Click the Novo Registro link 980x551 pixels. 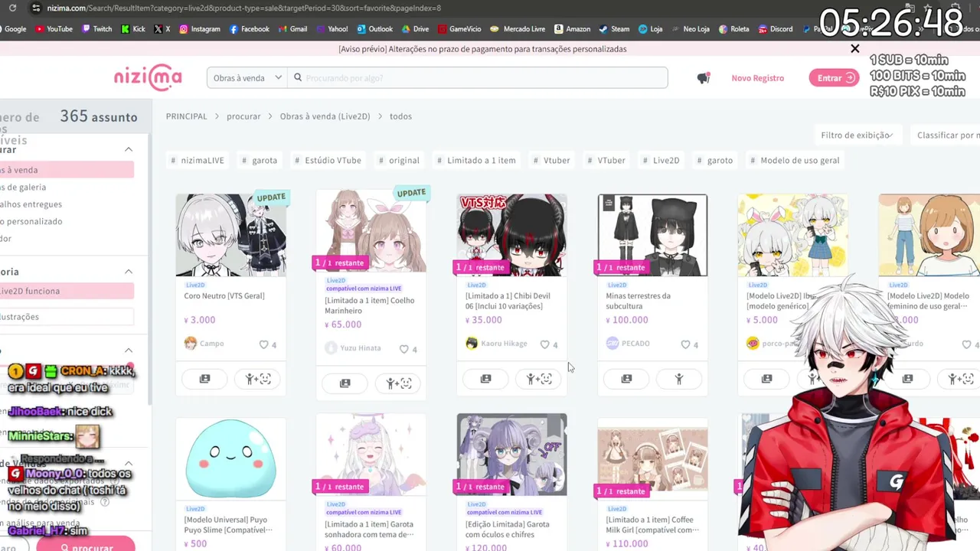click(757, 78)
